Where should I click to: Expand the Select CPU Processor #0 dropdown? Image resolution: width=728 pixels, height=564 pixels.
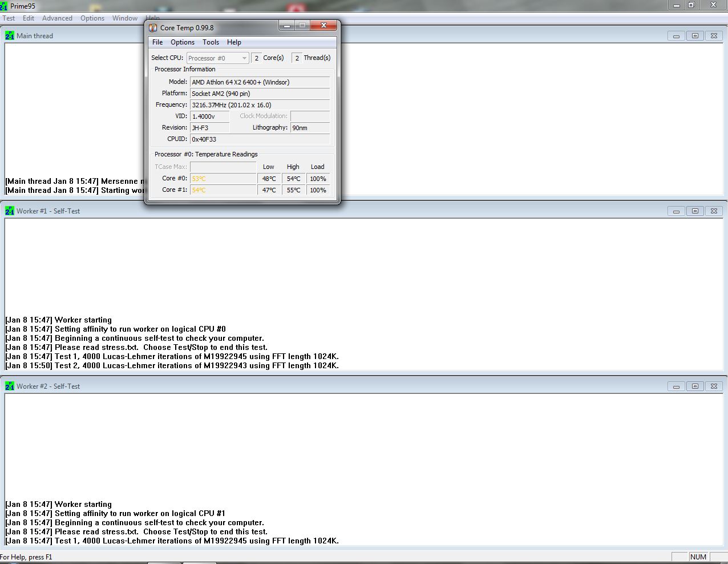[x=218, y=58]
